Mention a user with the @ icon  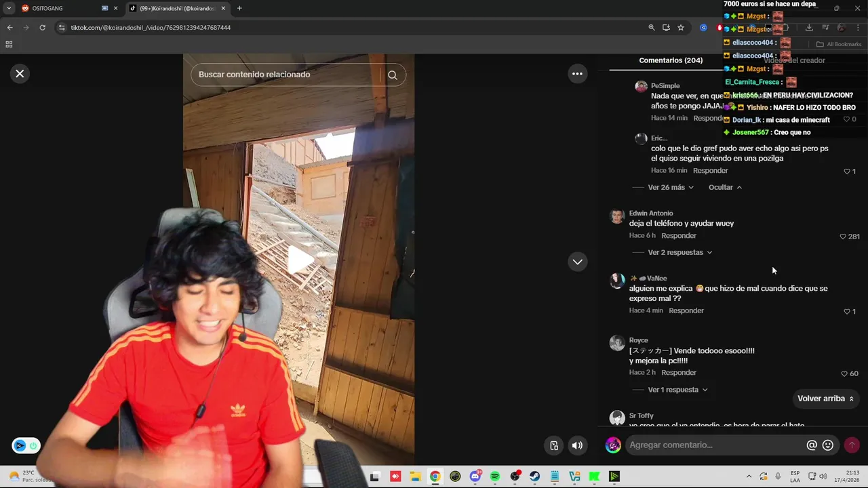[812, 445]
